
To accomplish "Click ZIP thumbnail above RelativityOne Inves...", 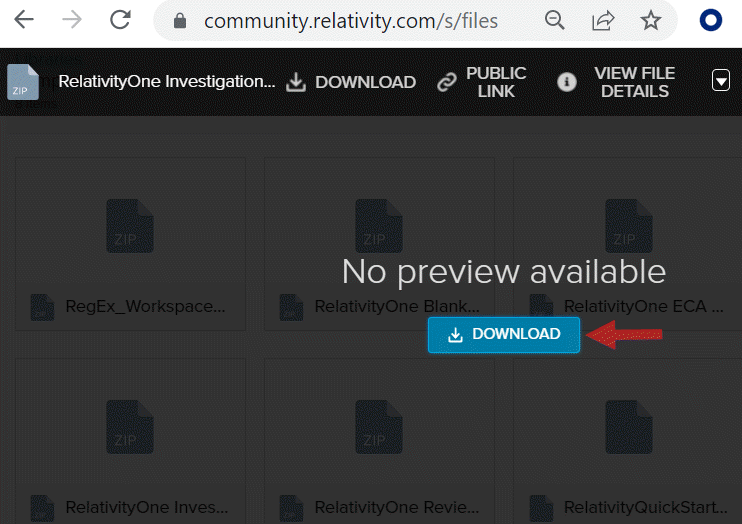I will tap(130, 427).
